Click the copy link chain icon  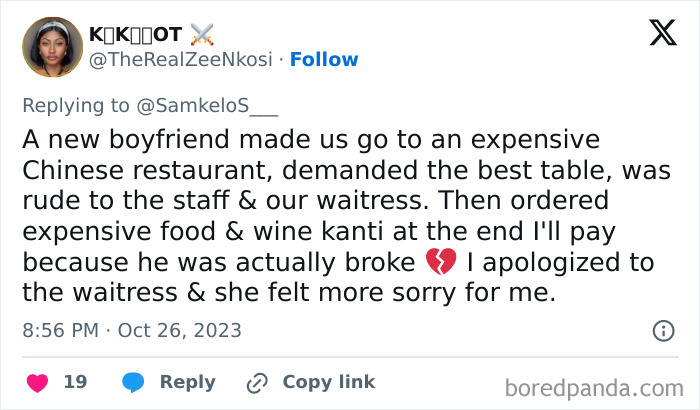click(258, 382)
